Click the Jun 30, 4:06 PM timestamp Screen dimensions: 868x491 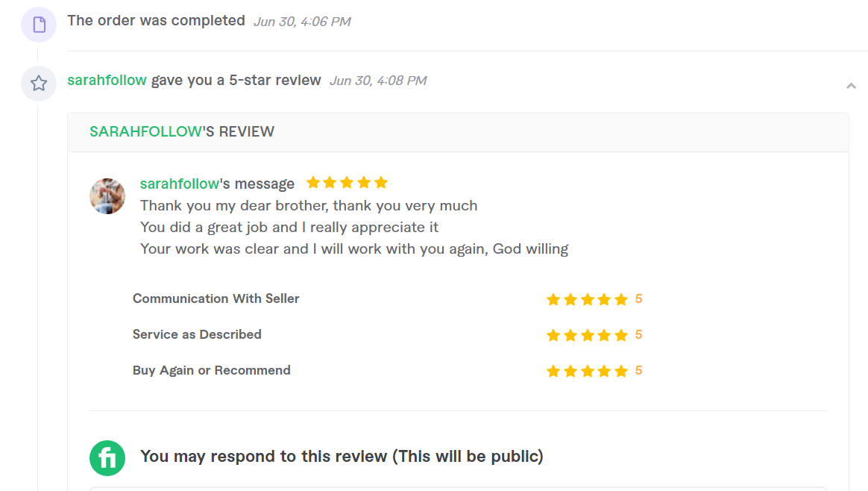tap(302, 21)
